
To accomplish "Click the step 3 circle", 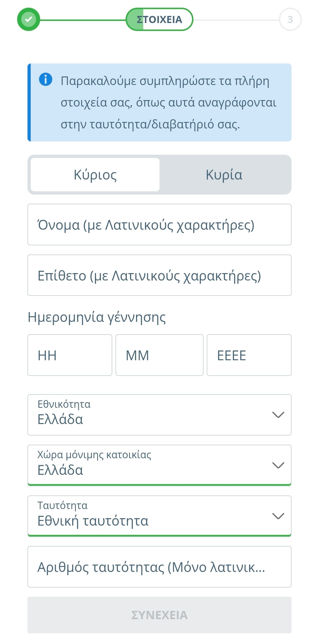I will click(x=290, y=19).
